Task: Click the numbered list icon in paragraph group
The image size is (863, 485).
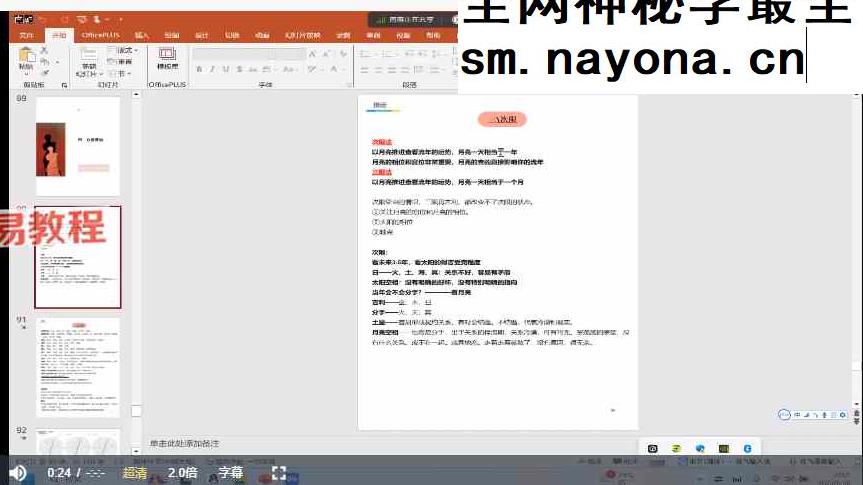Action: 388,54
